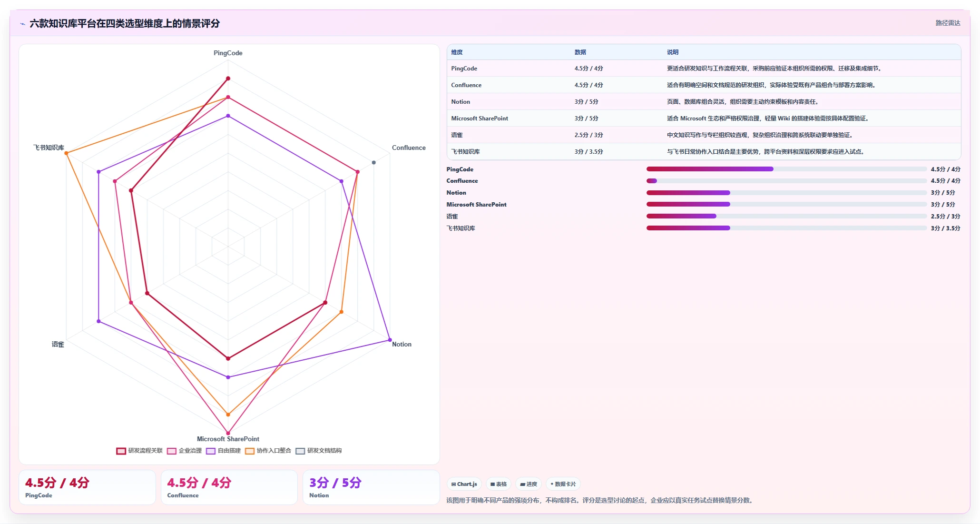This screenshot has width=980, height=524.
Task: Click the 飞书知识库 description starting with 与飞书日常协作
Action: [766, 152]
